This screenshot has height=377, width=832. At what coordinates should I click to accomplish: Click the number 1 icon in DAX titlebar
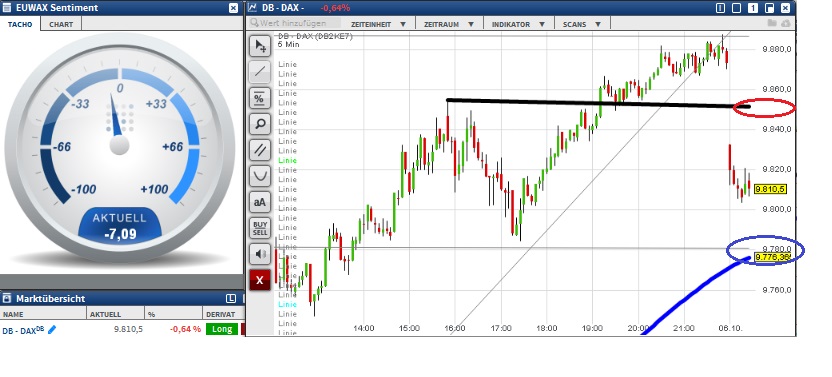(753, 8)
